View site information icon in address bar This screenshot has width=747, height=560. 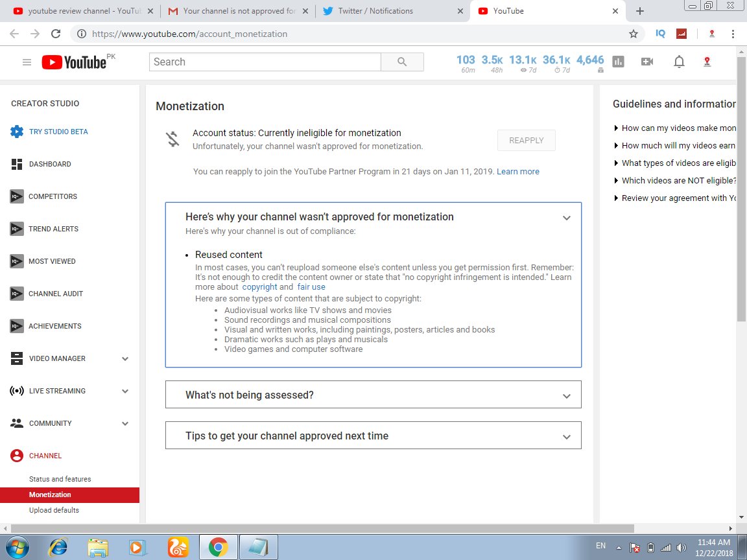coord(82,34)
